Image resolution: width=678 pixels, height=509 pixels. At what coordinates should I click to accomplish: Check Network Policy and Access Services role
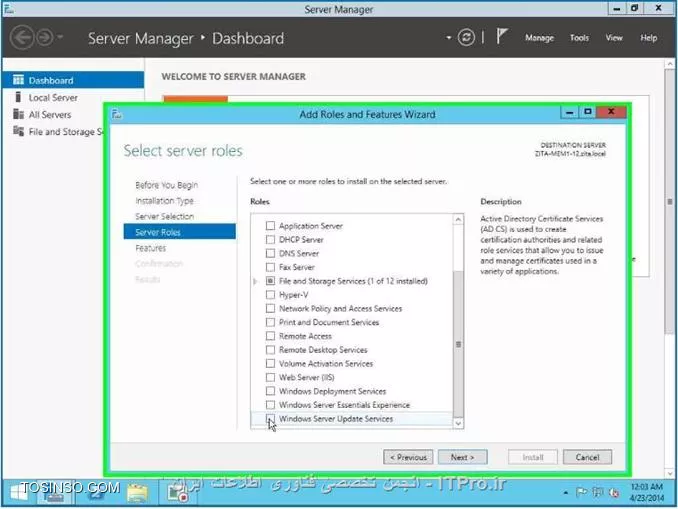click(270, 308)
